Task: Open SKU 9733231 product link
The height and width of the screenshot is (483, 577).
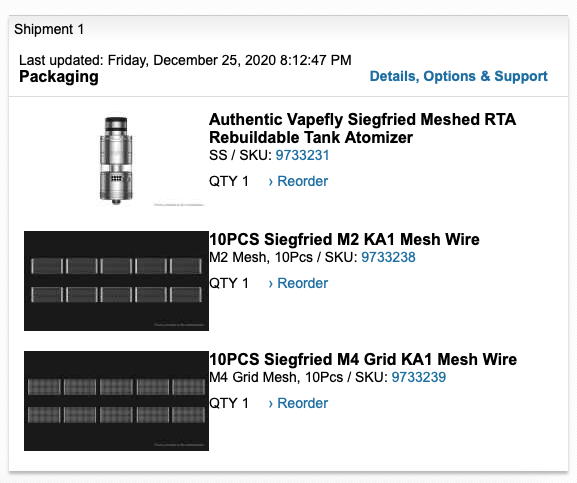Action: click(302, 155)
